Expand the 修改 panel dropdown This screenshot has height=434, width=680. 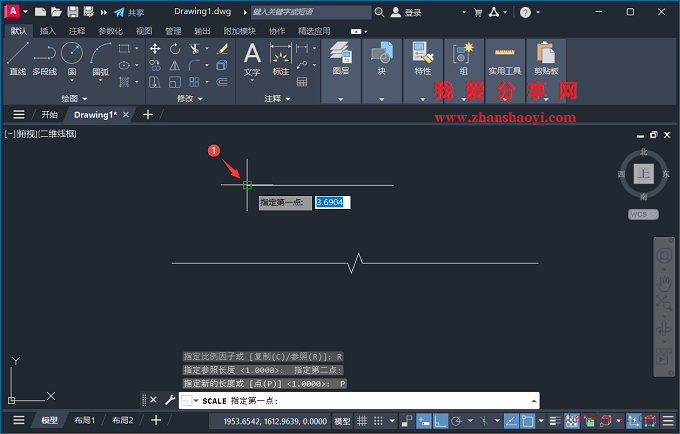(x=200, y=99)
